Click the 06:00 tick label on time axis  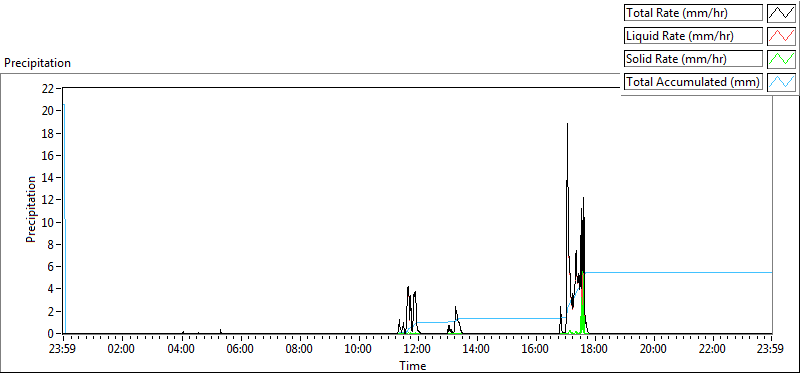[x=241, y=350]
